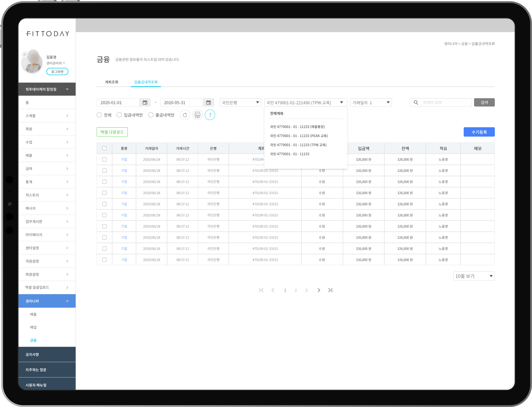
Task: Click profile settings gear icon
Action: 24,55
